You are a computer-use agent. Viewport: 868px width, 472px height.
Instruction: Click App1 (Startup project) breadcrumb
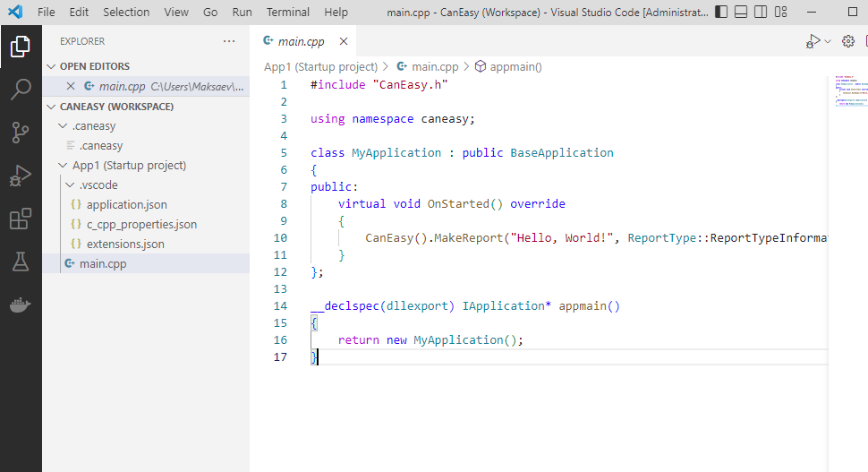pos(320,67)
